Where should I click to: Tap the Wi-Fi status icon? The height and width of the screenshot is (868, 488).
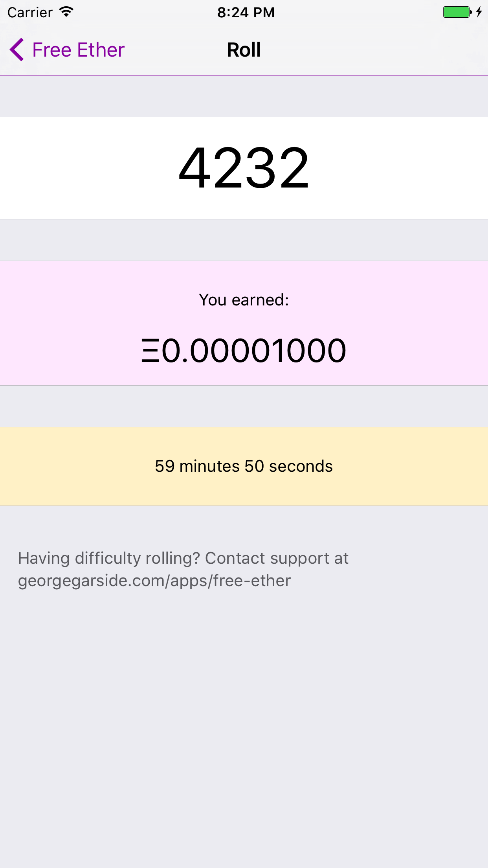pyautogui.click(x=66, y=12)
